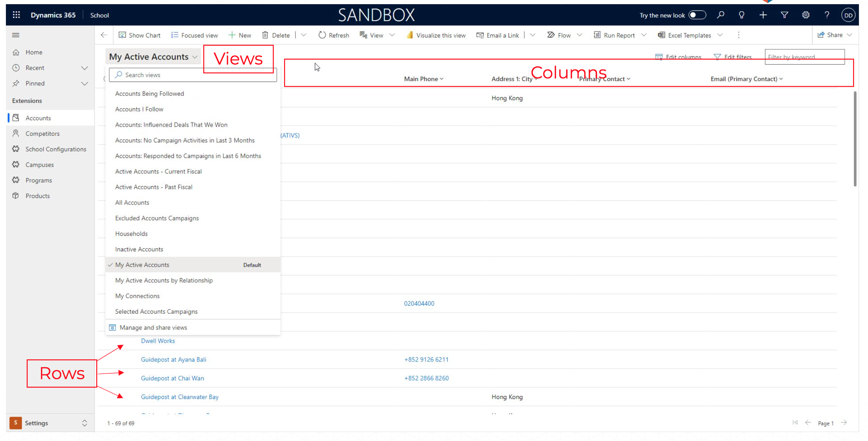
Task: Open the app launcher waffle icon
Action: click(16, 15)
